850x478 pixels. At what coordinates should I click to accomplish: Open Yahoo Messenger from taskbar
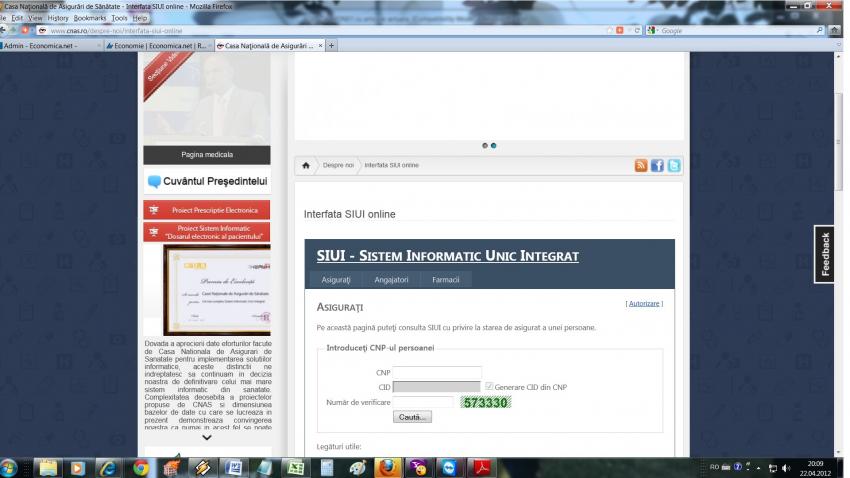(419, 468)
